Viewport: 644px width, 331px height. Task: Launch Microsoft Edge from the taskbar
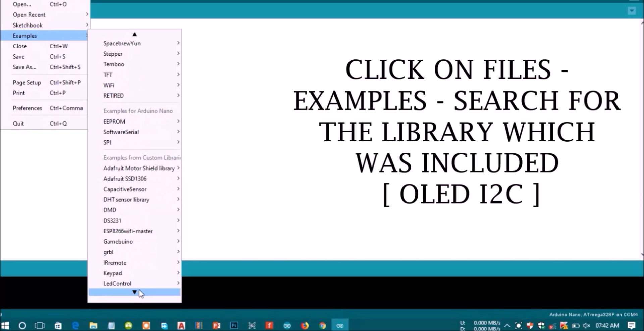[75, 325]
